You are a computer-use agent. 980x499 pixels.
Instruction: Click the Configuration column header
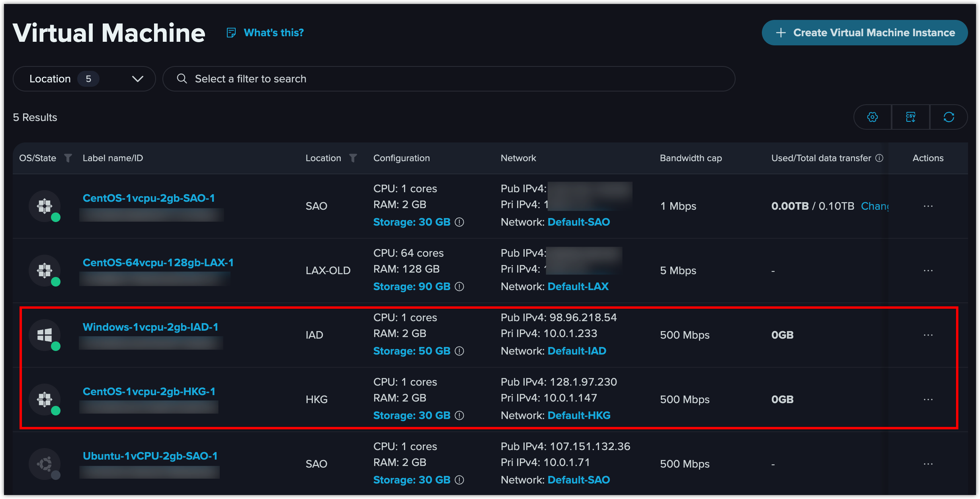(x=402, y=158)
